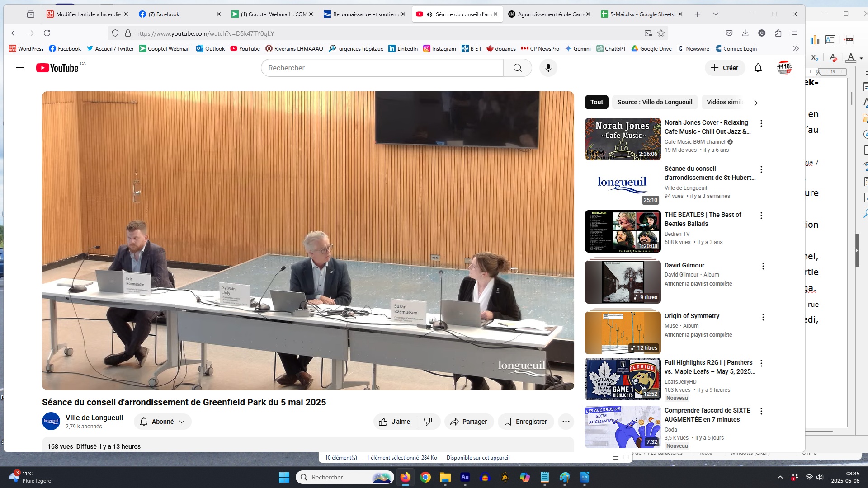The height and width of the screenshot is (488, 868).
Task: Open Firefox downloads panel
Action: click(745, 33)
